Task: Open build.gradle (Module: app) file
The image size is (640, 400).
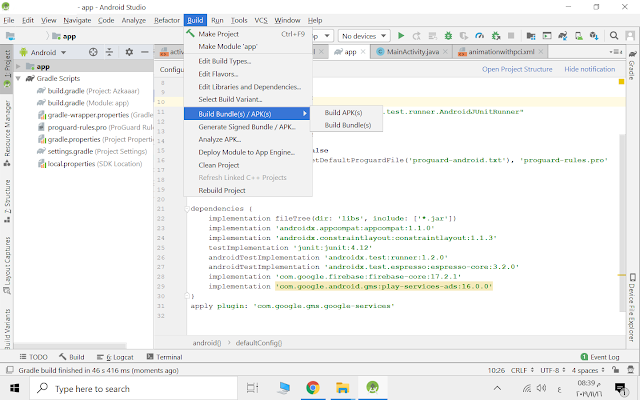Action: click(x=88, y=103)
